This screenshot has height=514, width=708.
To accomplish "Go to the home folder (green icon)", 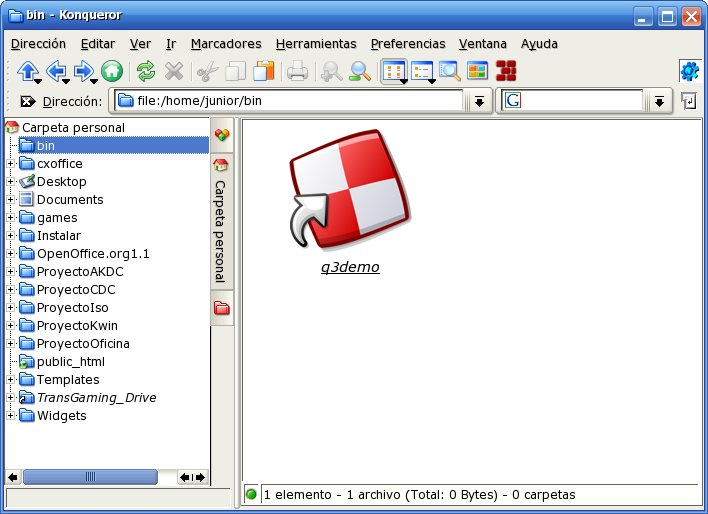I will [112, 71].
